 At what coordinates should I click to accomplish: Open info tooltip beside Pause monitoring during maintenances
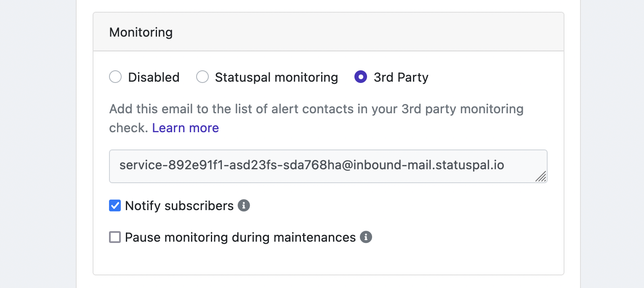pos(366,237)
